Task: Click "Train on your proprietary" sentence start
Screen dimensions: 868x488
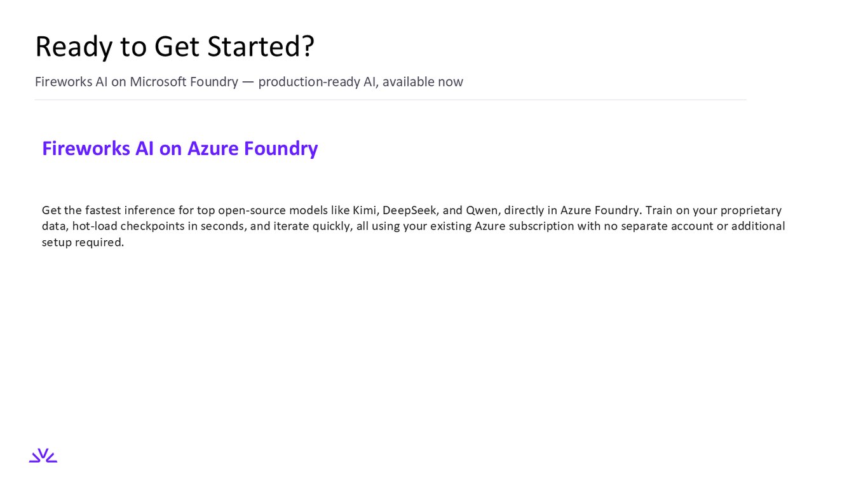Action: click(714, 210)
